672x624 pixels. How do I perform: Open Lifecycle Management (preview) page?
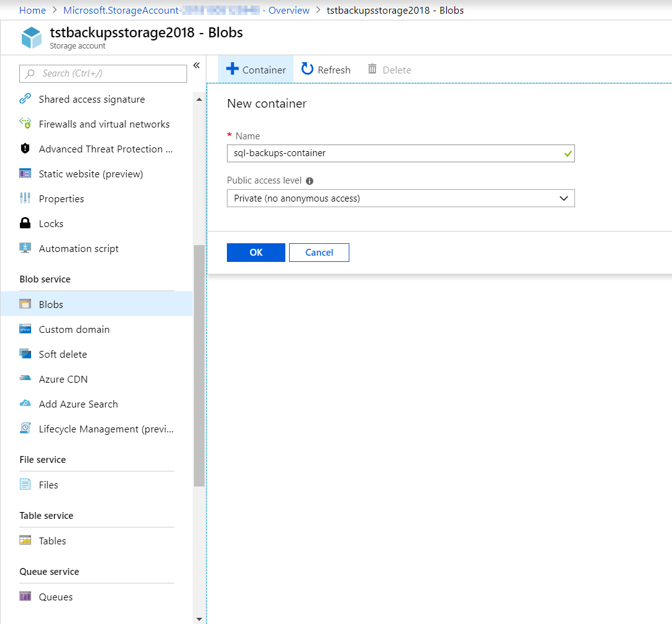coord(106,429)
